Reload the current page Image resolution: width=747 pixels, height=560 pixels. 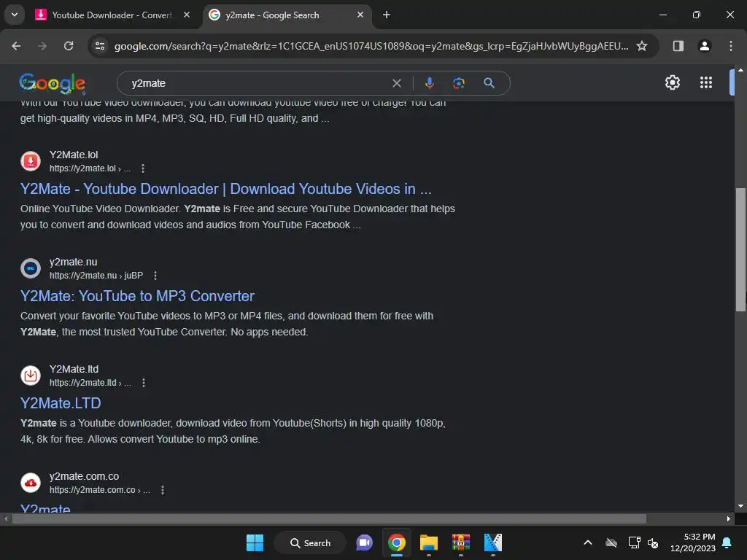click(69, 46)
